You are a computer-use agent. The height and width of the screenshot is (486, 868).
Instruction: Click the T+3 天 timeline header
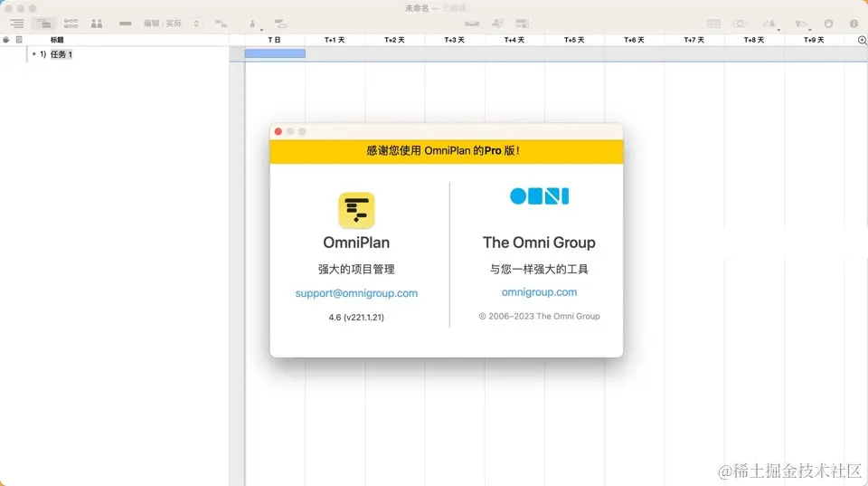tap(455, 40)
